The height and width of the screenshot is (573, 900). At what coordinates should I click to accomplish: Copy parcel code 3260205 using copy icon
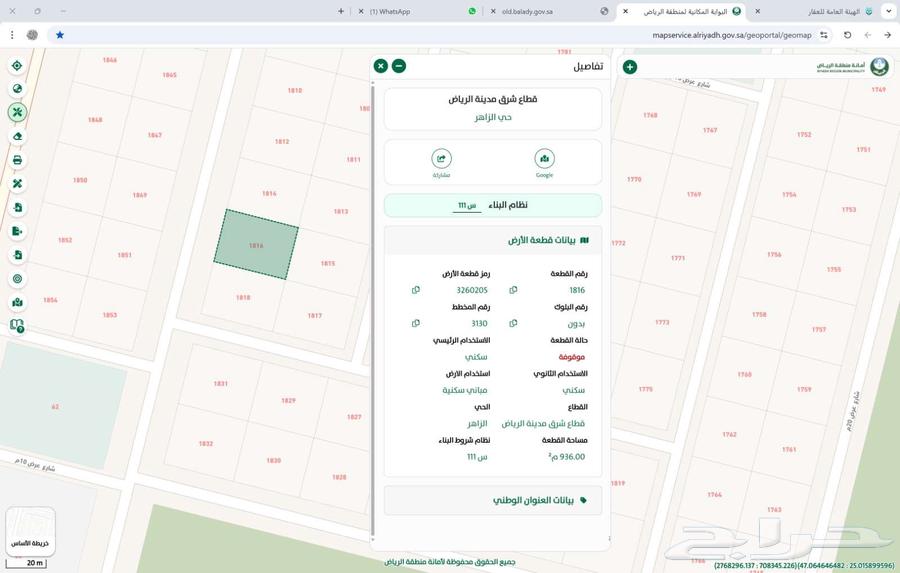(416, 290)
